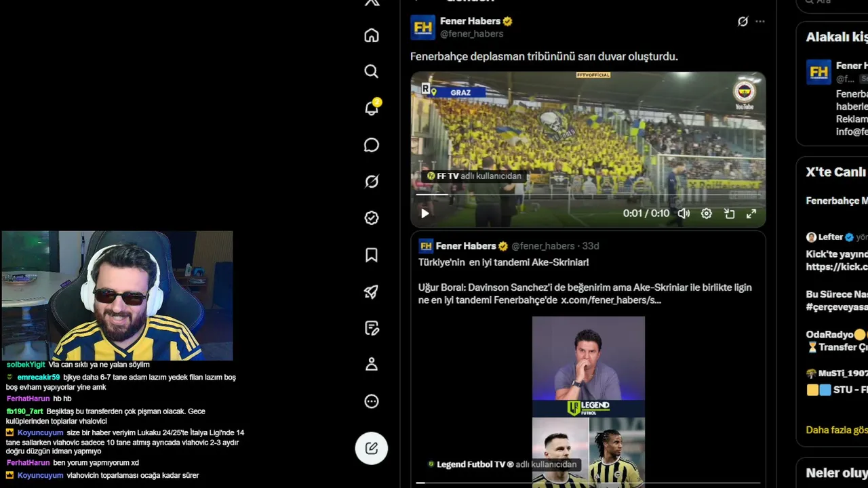Click the 'Türkiye'nin en iyi tandemi Ake-Skriniar!' text

504,262
